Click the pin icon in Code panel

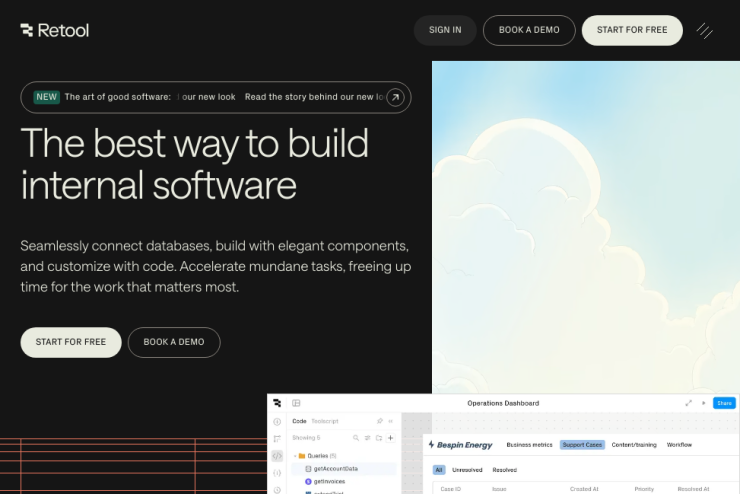tap(379, 421)
